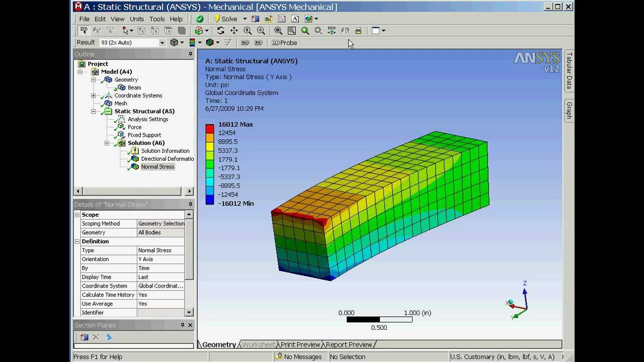
Task: Open the Solve dropdown arrow
Action: pos(245,19)
